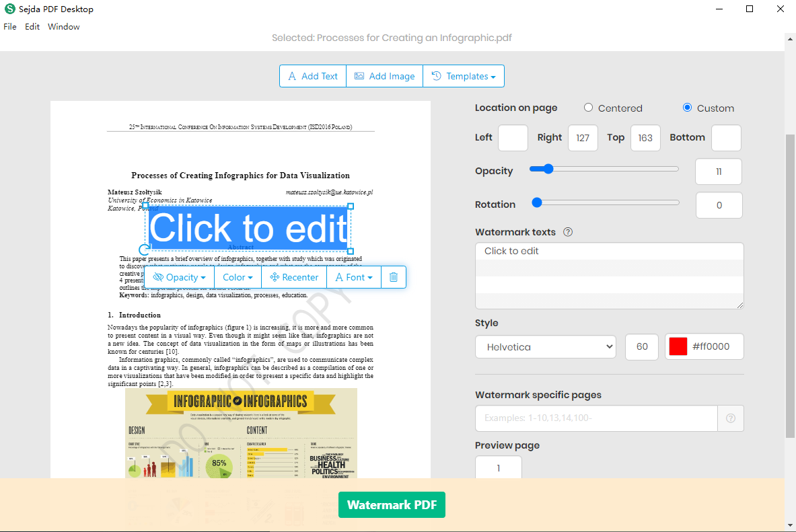Click the Bottom position input field
796x532 pixels.
coord(726,138)
